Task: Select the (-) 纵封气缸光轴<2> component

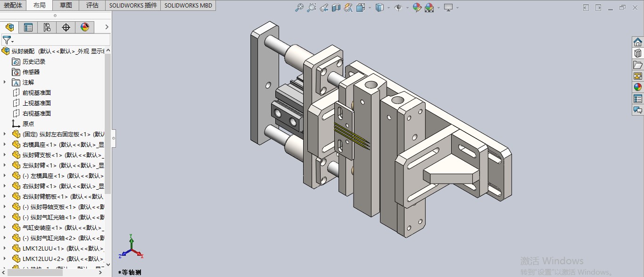Action: coord(58,238)
